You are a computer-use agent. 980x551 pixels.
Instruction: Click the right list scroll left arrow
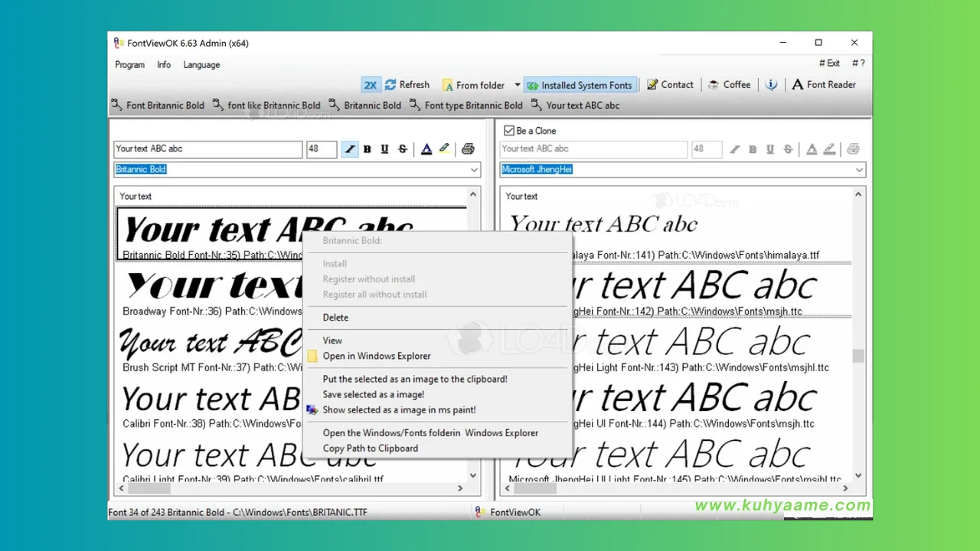coord(508,488)
